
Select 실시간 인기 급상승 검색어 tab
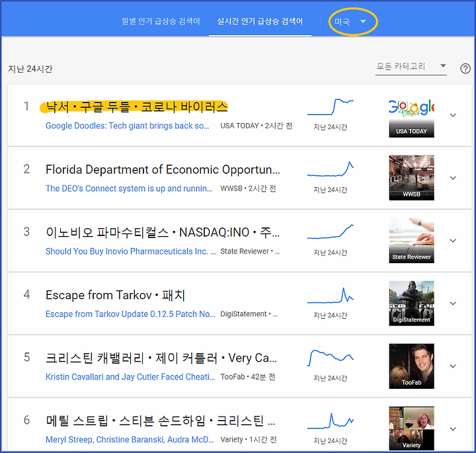click(260, 21)
